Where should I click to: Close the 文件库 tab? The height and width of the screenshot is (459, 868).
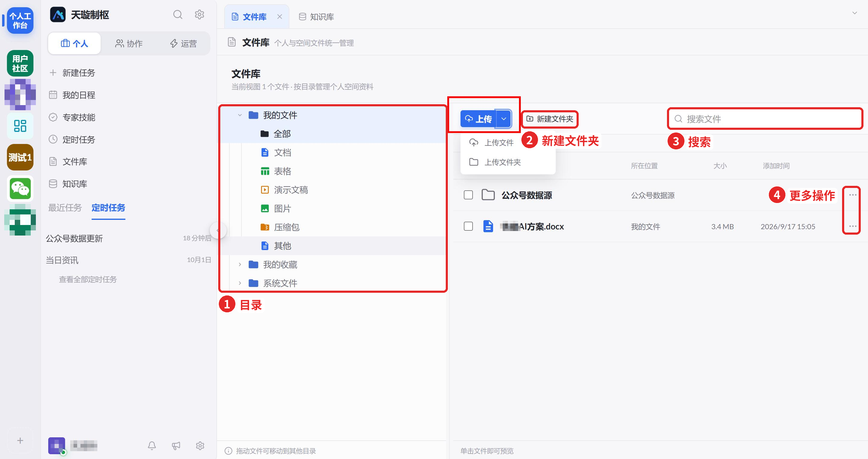tap(279, 17)
